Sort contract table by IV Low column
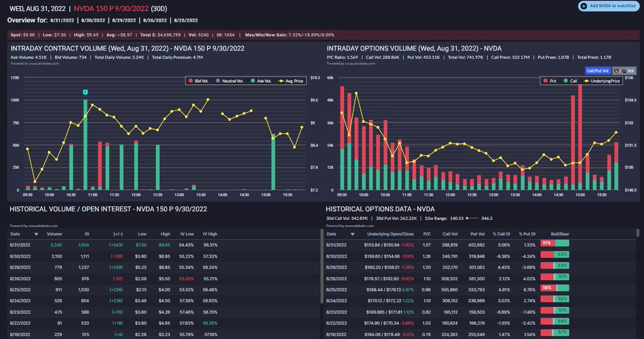This screenshot has height=339, width=644. coord(186,234)
